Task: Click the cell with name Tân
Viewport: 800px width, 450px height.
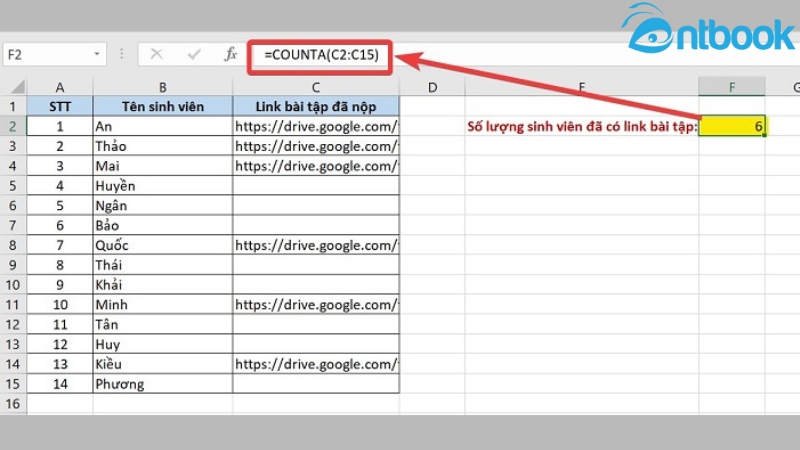Action: 163,324
